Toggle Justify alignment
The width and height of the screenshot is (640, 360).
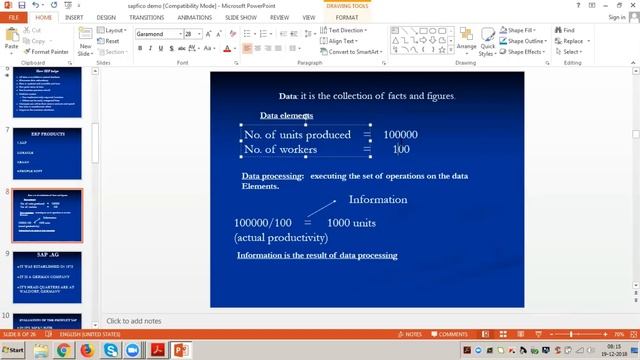click(278, 48)
